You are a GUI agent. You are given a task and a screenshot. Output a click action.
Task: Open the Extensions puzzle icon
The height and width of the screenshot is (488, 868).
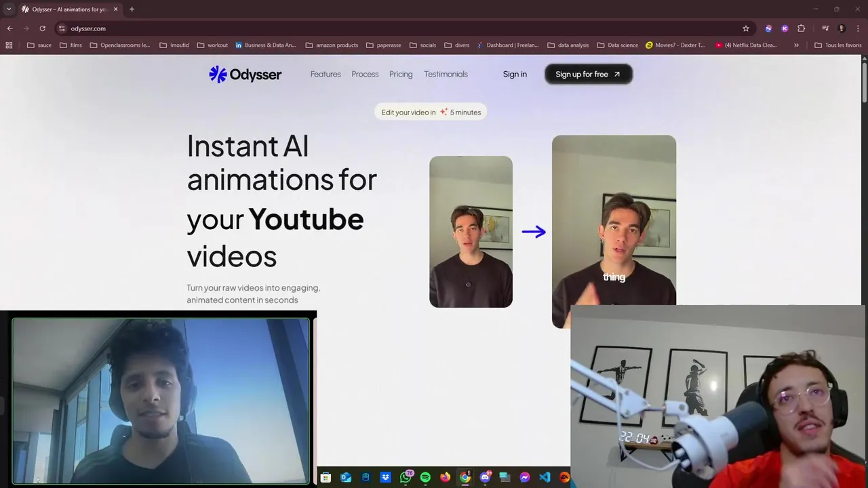coord(801,28)
